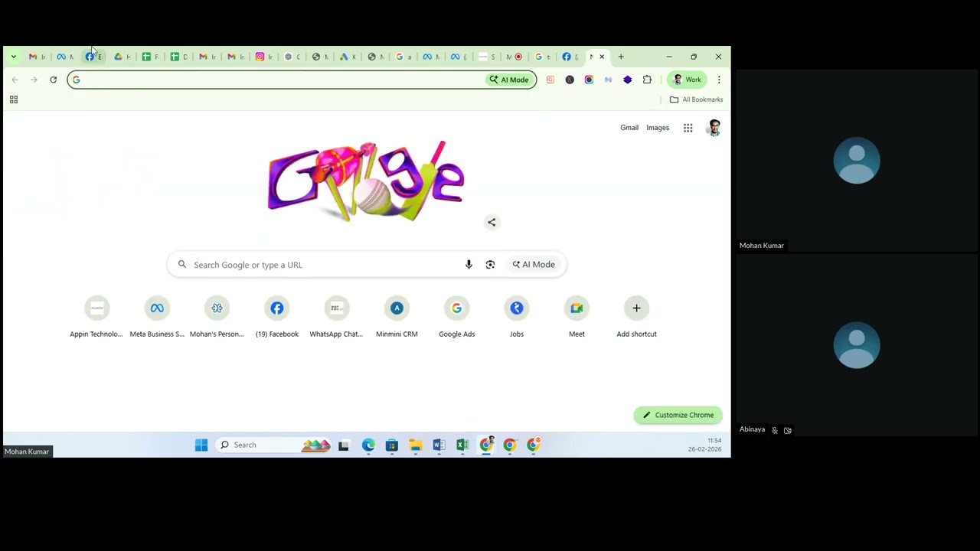980x551 pixels.
Task: Launch Microsoft Edge from the taskbar
Action: (368, 445)
